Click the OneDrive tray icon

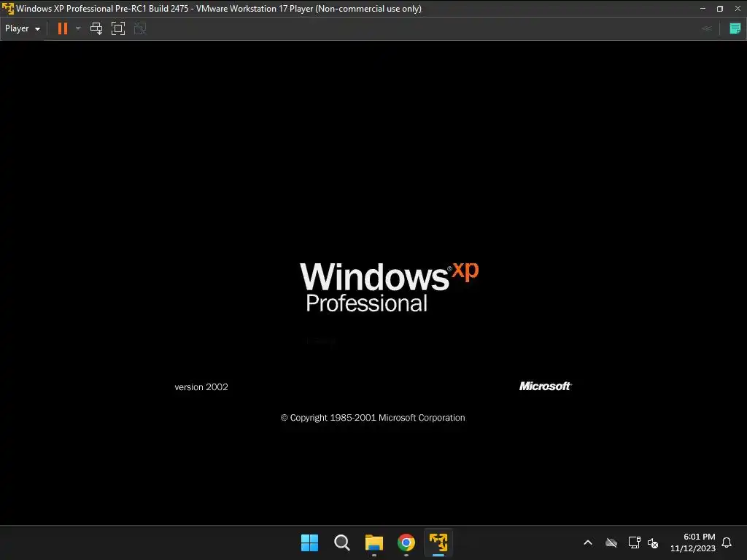(x=611, y=542)
